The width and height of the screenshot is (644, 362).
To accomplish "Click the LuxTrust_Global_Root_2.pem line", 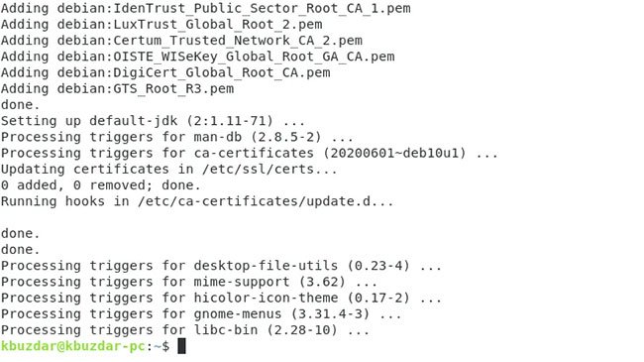I will (161, 24).
